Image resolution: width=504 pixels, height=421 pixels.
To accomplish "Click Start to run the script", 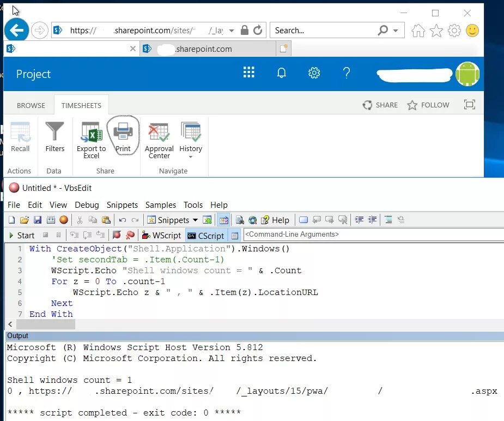I will click(22, 236).
